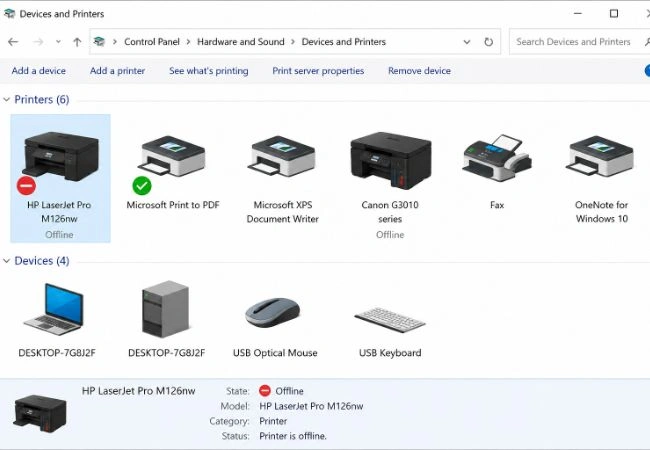Click the Model value HP LaserJet Pro M126nw
This screenshot has width=650, height=450.
[x=311, y=406]
